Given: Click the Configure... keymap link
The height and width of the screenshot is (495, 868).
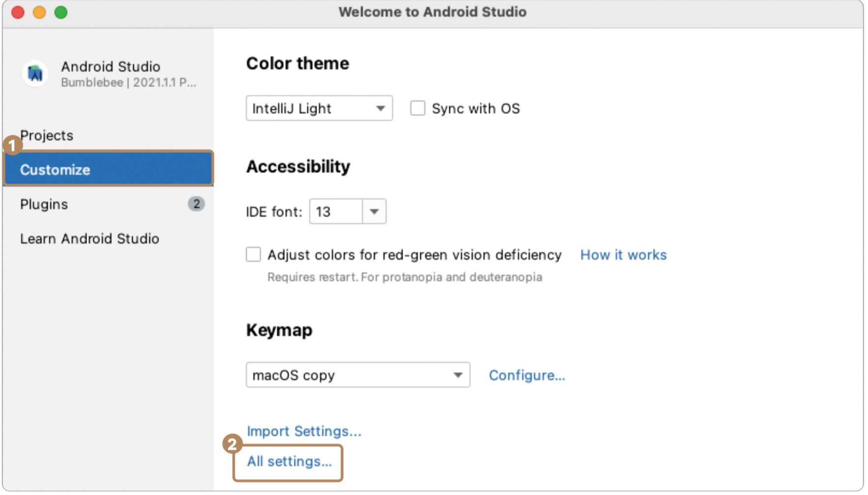Looking at the screenshot, I should pyautogui.click(x=527, y=375).
